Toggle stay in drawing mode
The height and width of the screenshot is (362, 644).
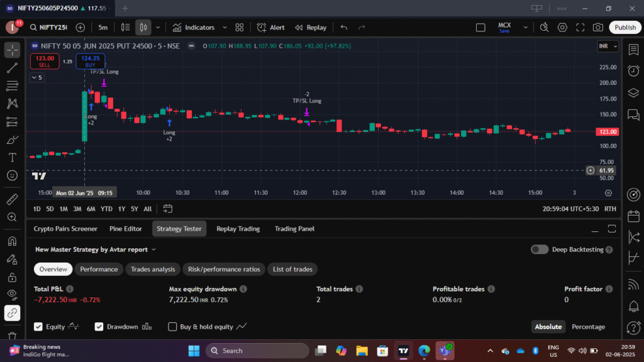point(13,259)
